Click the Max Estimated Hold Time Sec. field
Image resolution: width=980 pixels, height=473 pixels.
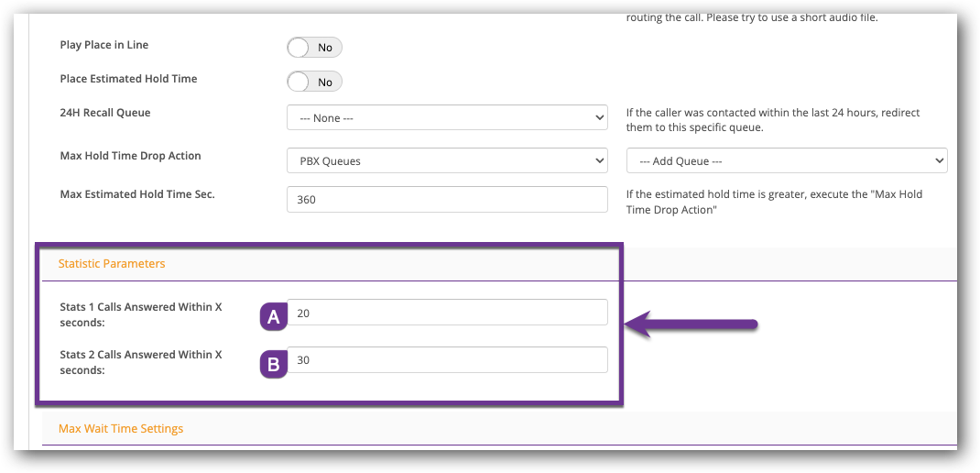[x=447, y=199]
